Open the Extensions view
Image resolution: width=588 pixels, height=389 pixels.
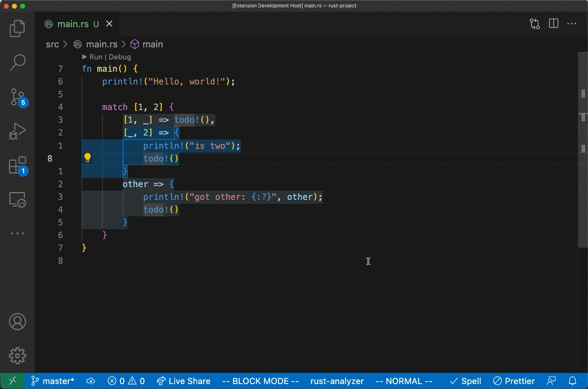[17, 166]
